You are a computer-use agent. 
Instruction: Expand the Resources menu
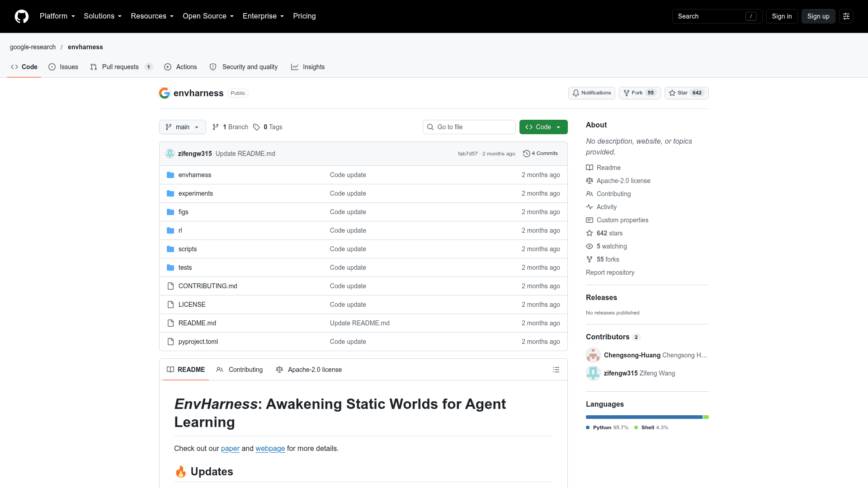click(x=152, y=16)
